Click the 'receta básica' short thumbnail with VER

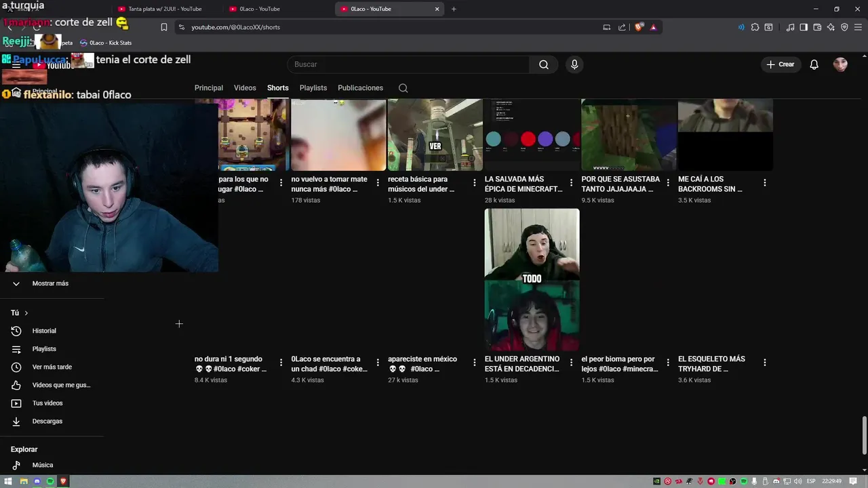(435, 135)
